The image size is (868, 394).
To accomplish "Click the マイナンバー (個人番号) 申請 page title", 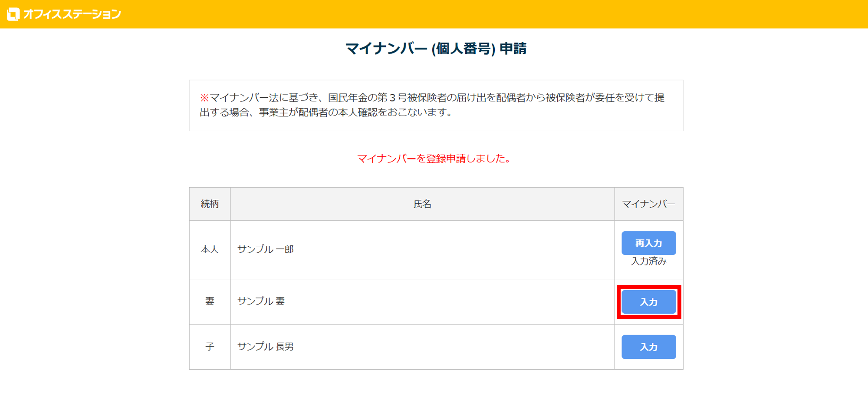I will (436, 49).
